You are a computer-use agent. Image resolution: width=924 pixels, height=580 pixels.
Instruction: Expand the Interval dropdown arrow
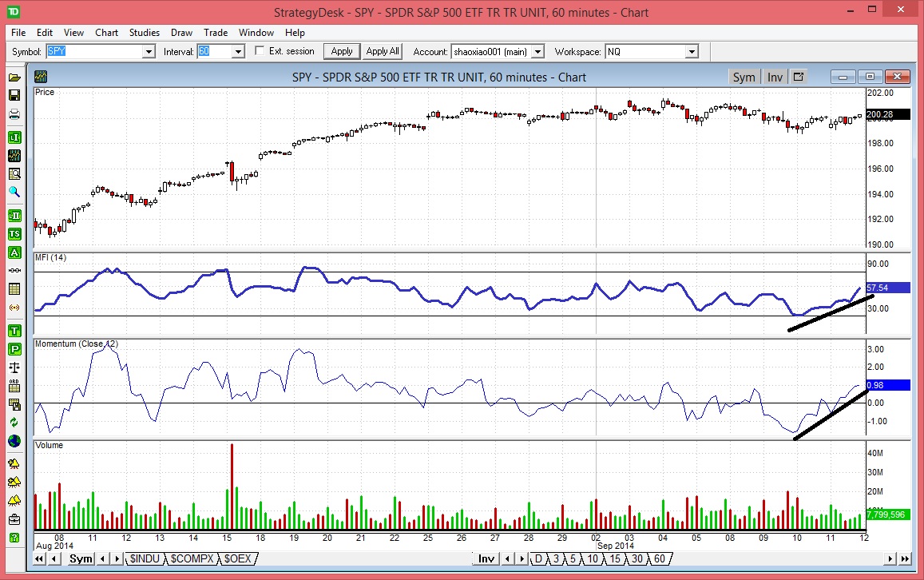[x=238, y=52]
